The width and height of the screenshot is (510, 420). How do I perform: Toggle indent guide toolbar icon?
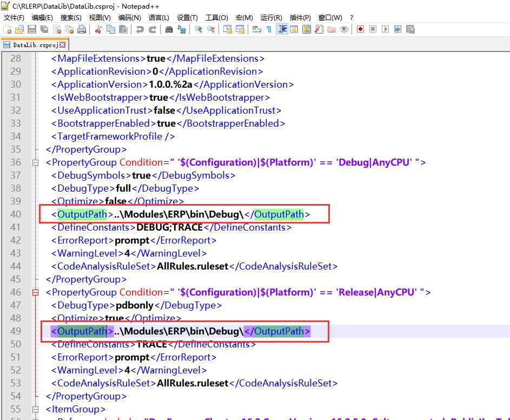pos(282,30)
